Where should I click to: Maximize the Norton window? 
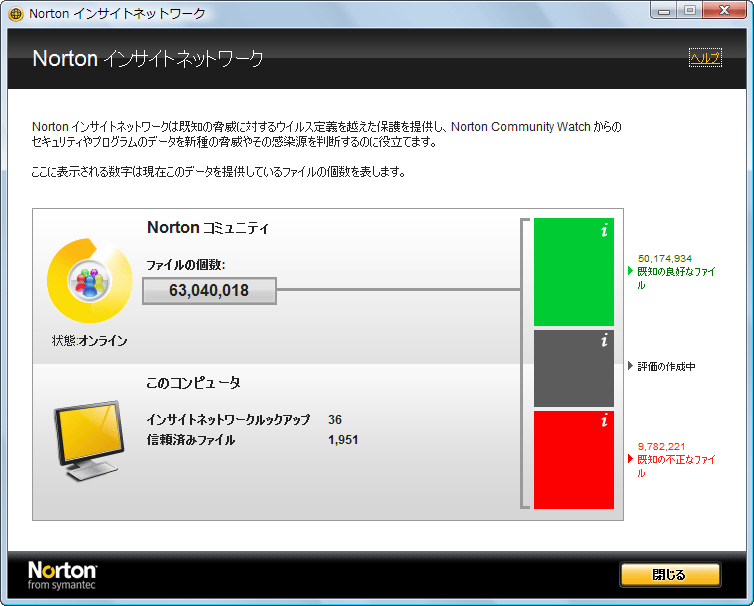tap(690, 11)
